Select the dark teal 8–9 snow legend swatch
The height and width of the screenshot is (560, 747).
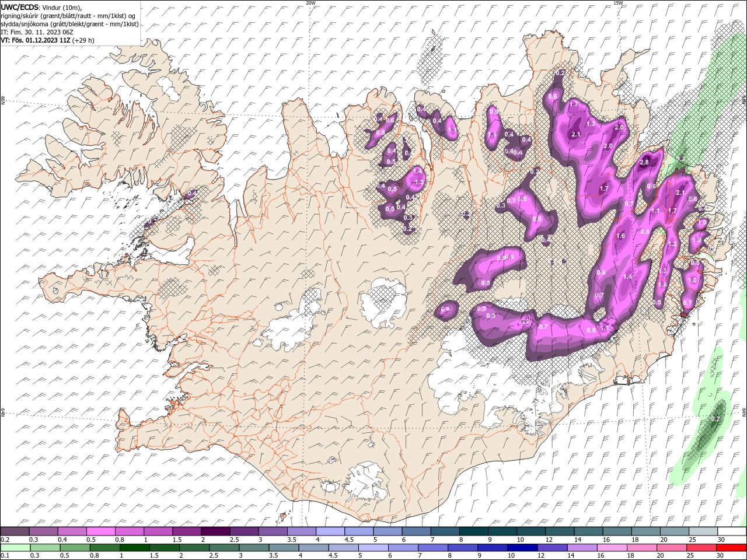point(473,531)
